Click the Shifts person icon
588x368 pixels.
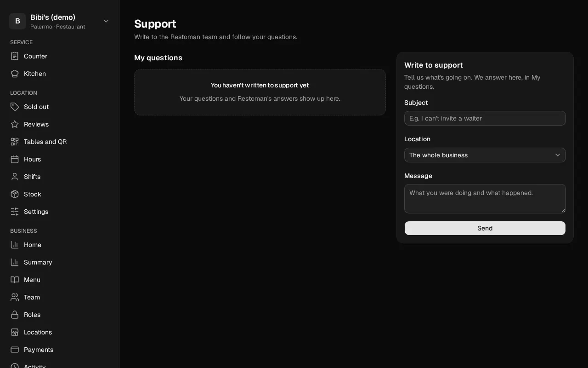pos(15,177)
